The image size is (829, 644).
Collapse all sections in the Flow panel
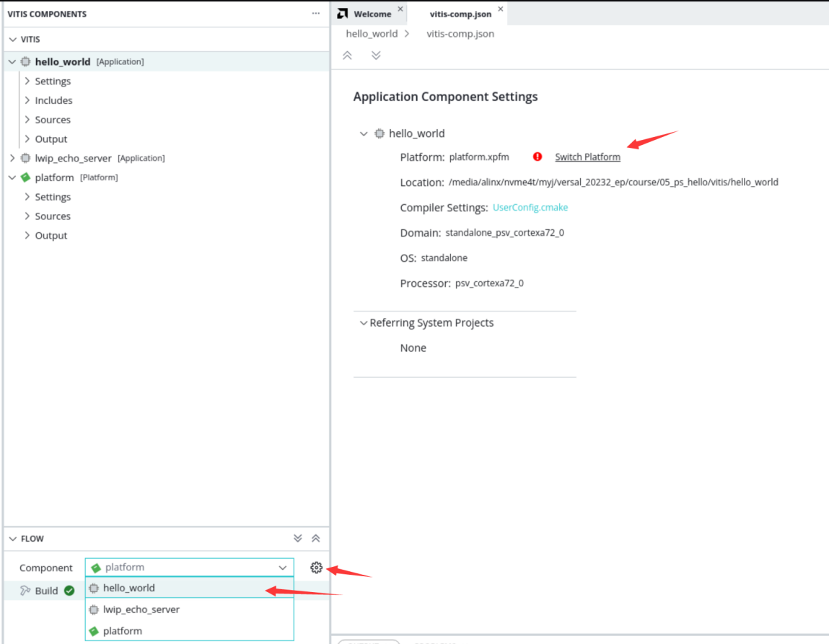tap(315, 538)
